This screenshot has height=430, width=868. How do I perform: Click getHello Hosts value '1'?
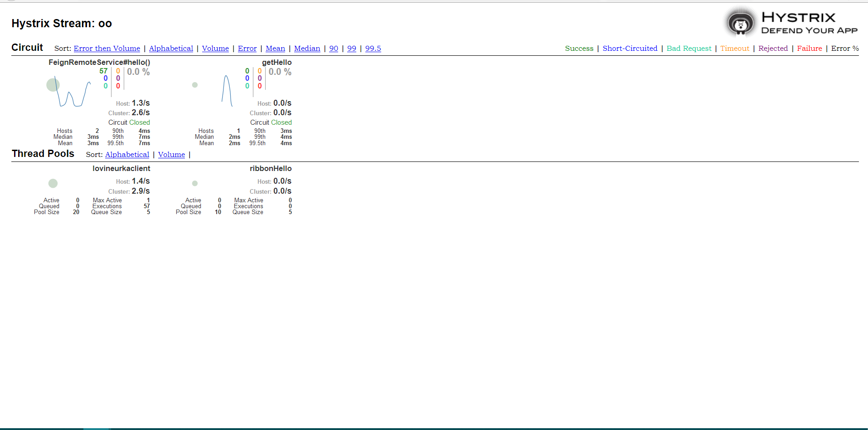238,131
